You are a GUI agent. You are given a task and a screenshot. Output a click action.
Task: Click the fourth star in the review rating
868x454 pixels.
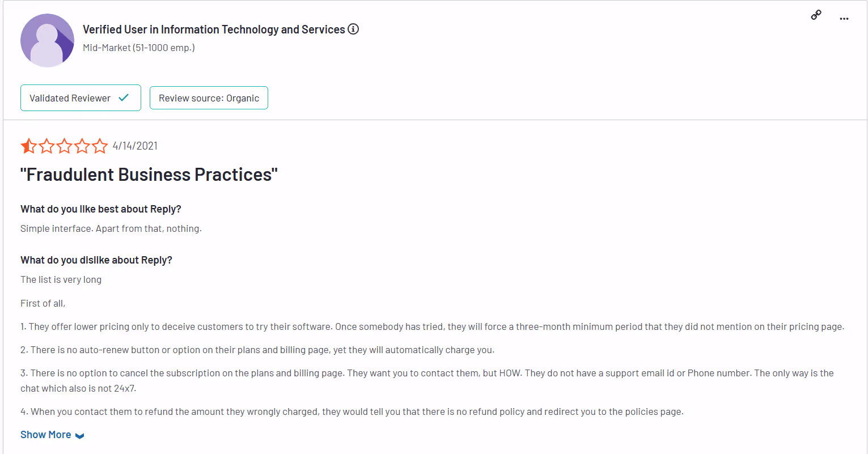click(82, 146)
